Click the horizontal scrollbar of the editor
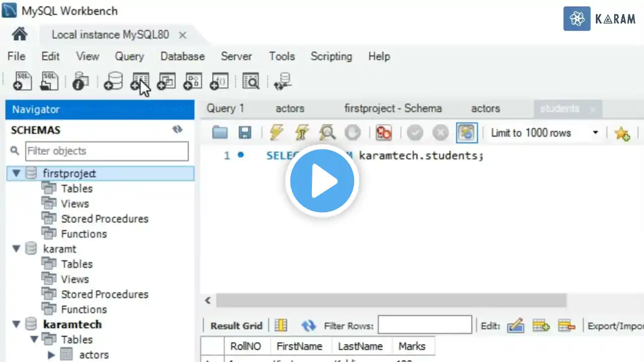Screen dimensions: 644x362 coord(391,300)
